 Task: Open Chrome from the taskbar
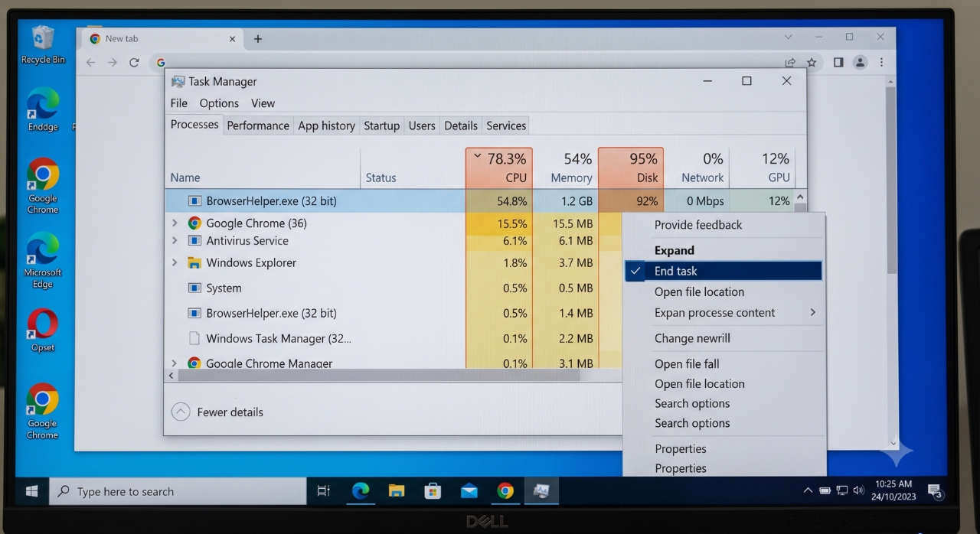(x=505, y=491)
